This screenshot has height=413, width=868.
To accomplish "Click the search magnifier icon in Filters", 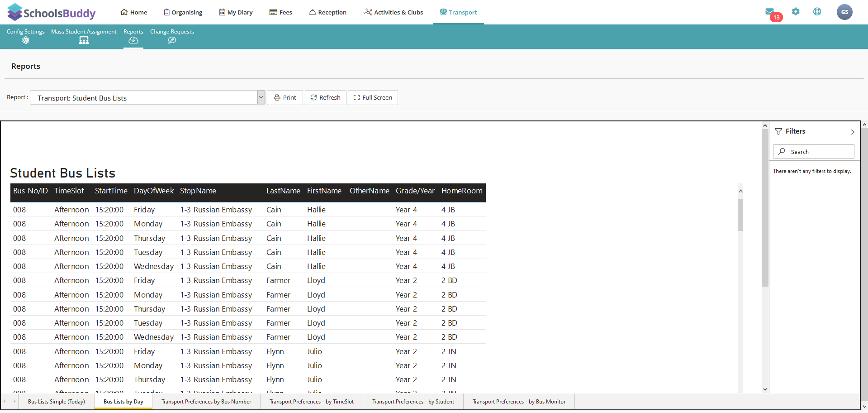I will 782,152.
